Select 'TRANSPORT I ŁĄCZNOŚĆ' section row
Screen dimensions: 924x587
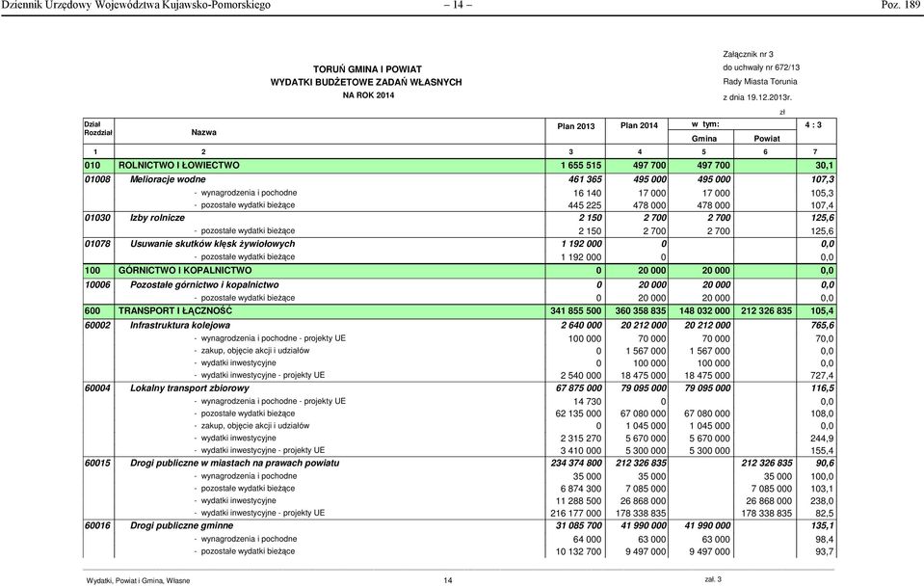point(460,310)
